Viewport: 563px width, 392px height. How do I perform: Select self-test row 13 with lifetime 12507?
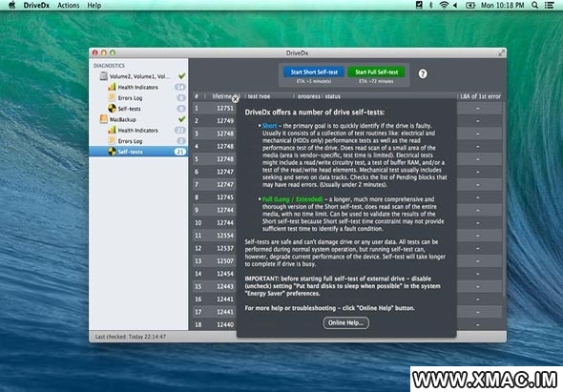(x=347, y=261)
